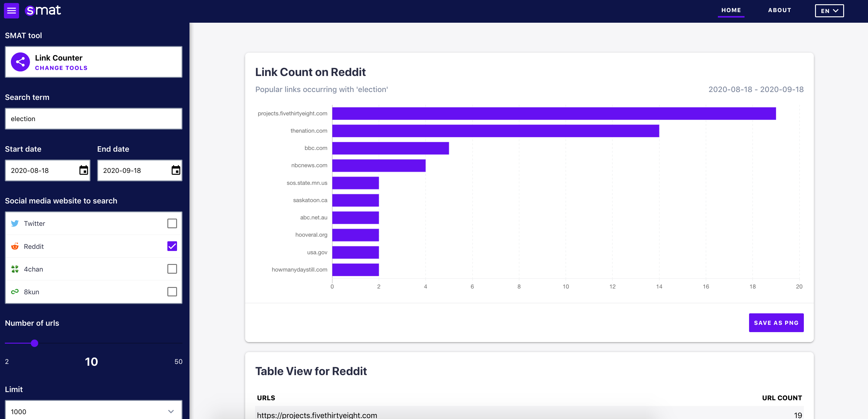Open the Start date calendar icon

(84, 170)
